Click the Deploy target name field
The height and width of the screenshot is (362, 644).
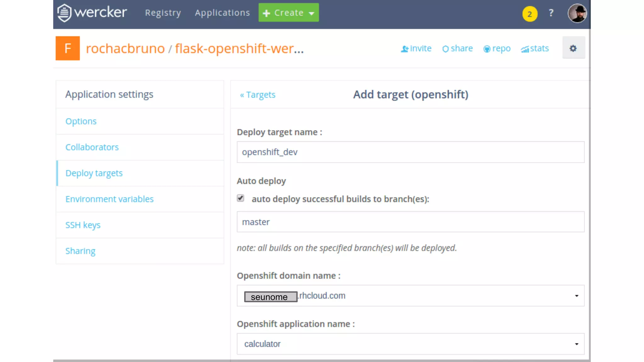pos(410,152)
